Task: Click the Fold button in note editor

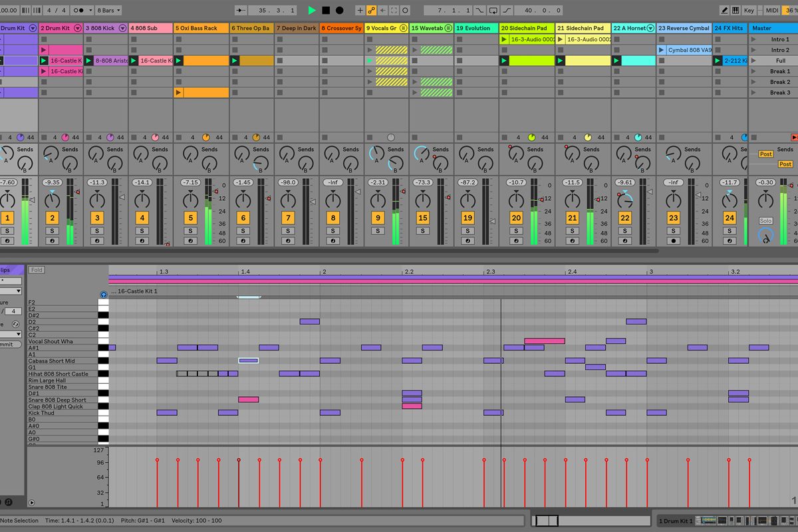Action: pos(37,270)
